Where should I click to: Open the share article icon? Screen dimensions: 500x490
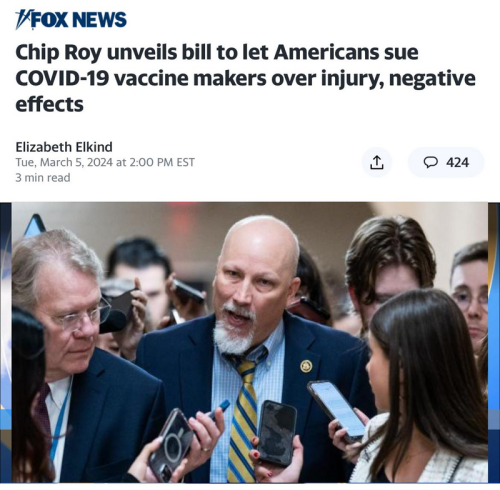(377, 162)
